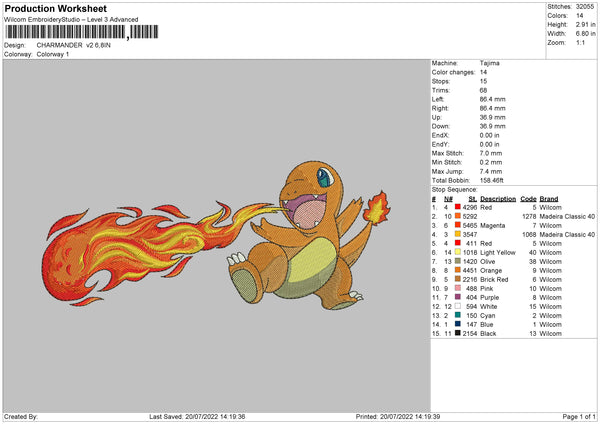Viewport: 600px width, 424px height.
Task: Click the 'Down:' measurement label
Action: [x=440, y=126]
